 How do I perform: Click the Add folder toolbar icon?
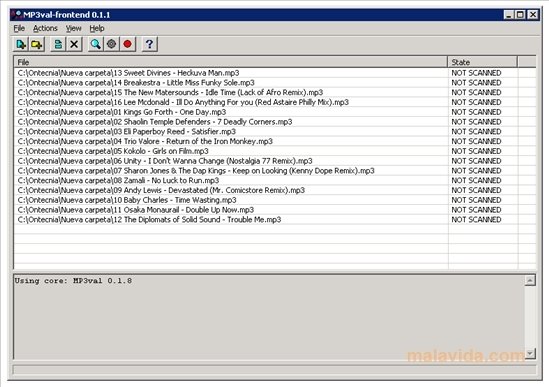coord(37,44)
